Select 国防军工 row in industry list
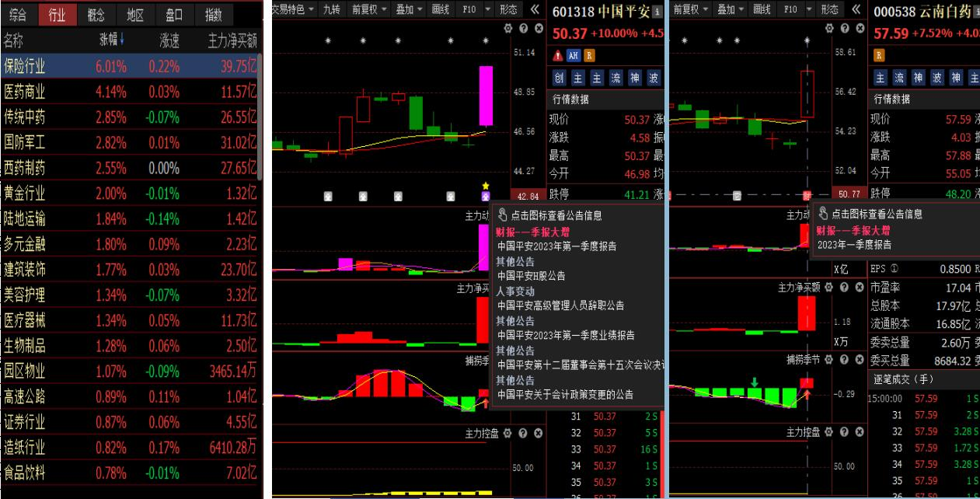Image resolution: width=980 pixels, height=499 pixels. click(129, 143)
